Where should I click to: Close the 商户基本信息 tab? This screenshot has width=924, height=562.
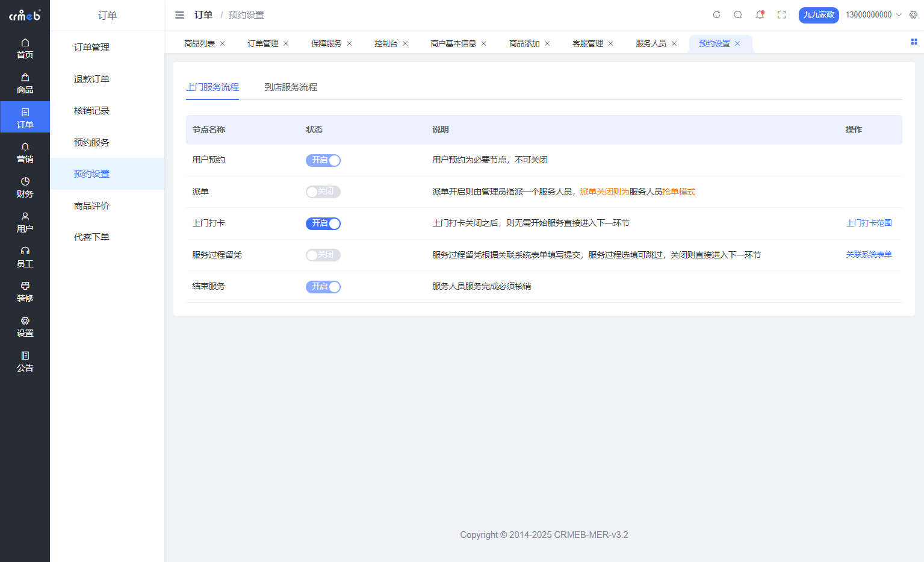pos(484,43)
